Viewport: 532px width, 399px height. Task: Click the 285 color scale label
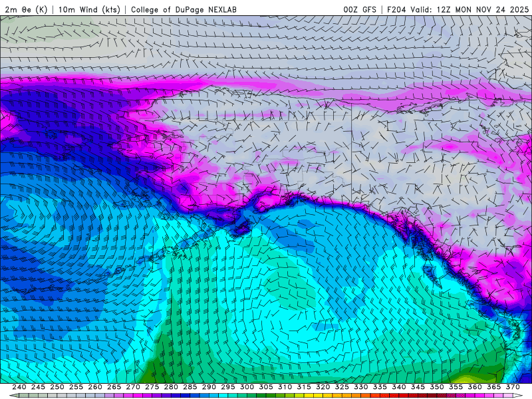(x=190, y=387)
